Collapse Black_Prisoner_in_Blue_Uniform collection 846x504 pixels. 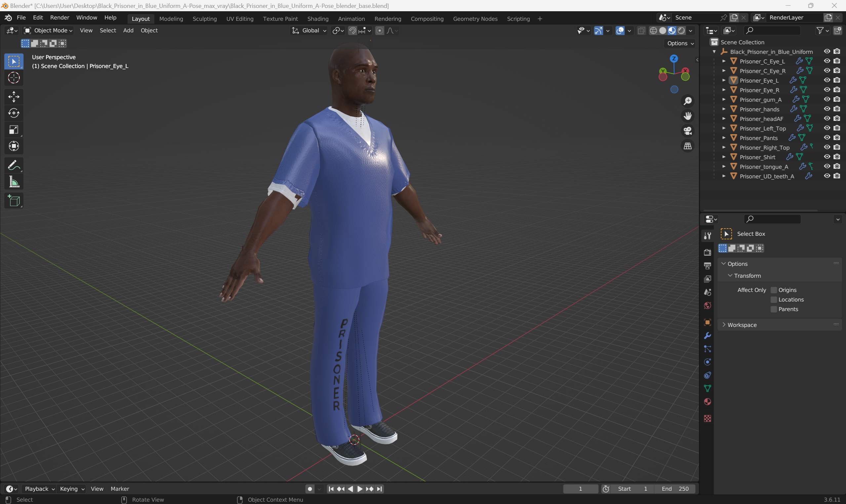714,52
